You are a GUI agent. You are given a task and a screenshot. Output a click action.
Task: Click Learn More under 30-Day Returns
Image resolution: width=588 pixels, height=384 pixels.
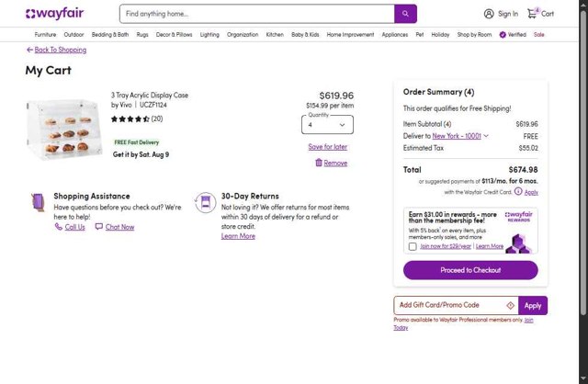238,236
